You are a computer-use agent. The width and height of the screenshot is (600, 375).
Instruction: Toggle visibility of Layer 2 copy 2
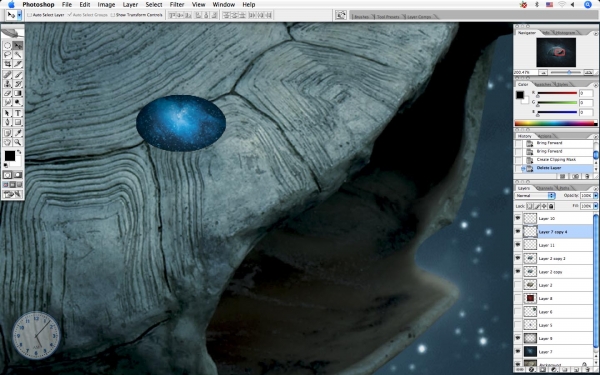pyautogui.click(x=518, y=258)
